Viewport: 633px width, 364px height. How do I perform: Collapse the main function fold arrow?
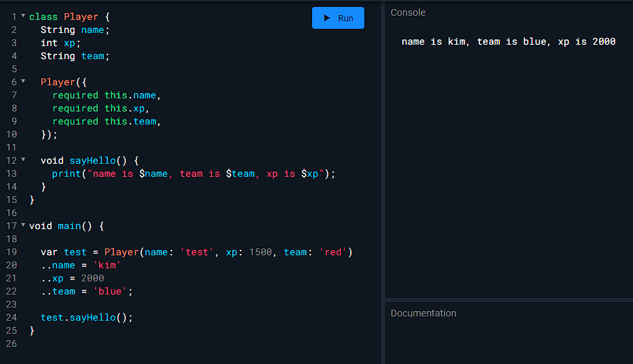point(23,225)
